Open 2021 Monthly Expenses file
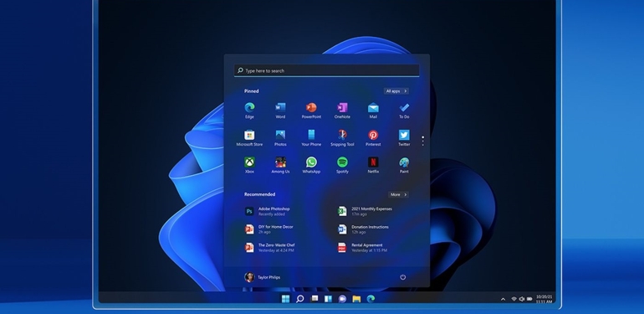 pos(365,211)
